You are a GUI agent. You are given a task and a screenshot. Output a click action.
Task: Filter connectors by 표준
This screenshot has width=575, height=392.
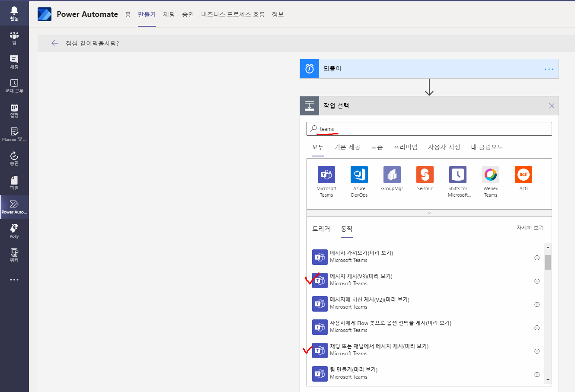click(377, 147)
